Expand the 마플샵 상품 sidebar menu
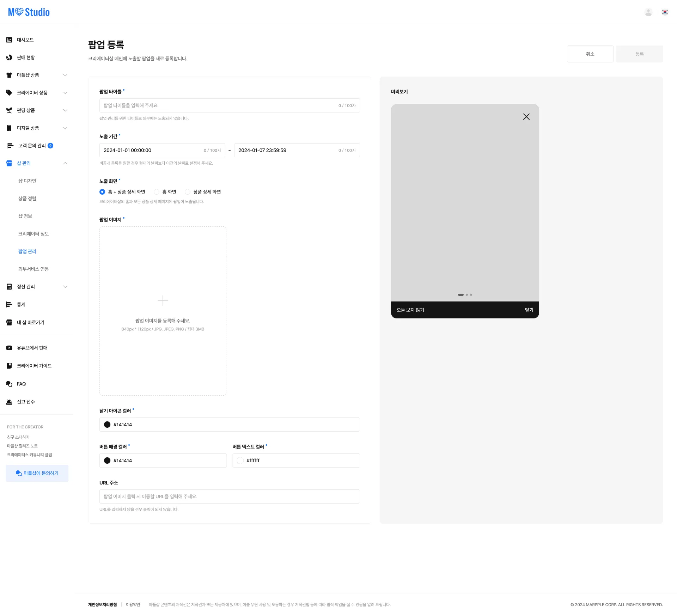 point(65,75)
